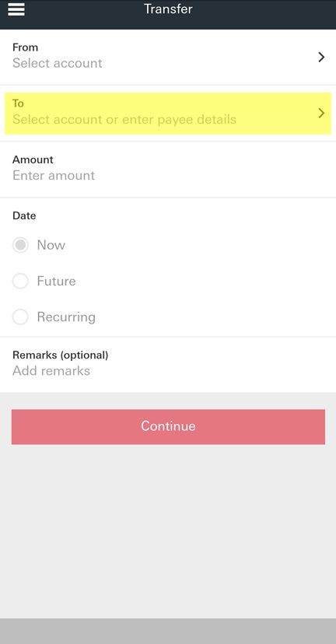The height and width of the screenshot is (644, 336).
Task: Expand the From account chevron arrow
Action: (322, 57)
